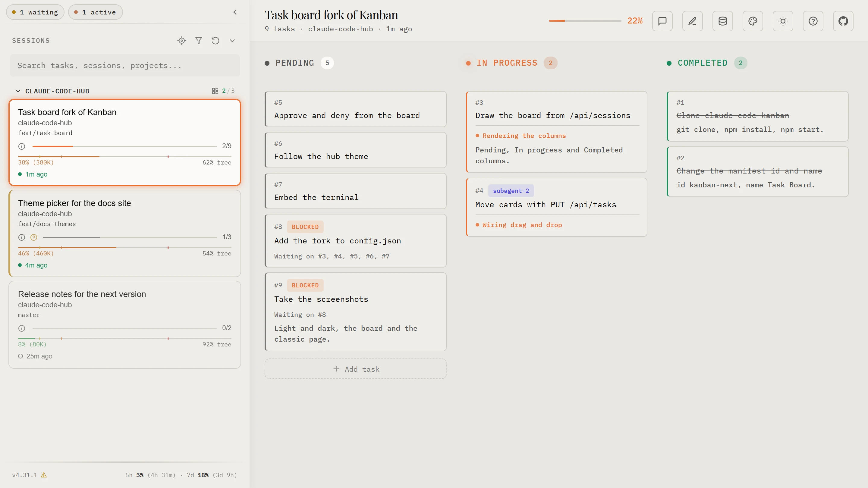Open task #3 Draw the board from /api/sessions
Viewport: 868px width, 488px height.
tap(557, 132)
